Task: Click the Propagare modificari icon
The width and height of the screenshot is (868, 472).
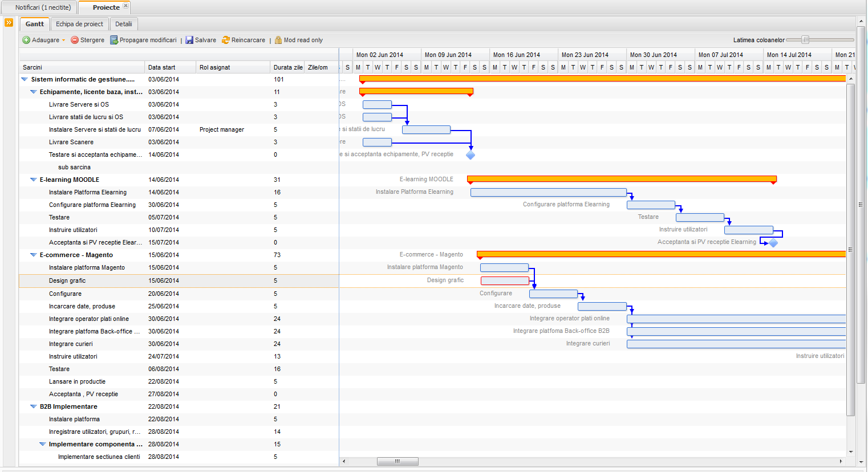Action: pyautogui.click(x=114, y=40)
